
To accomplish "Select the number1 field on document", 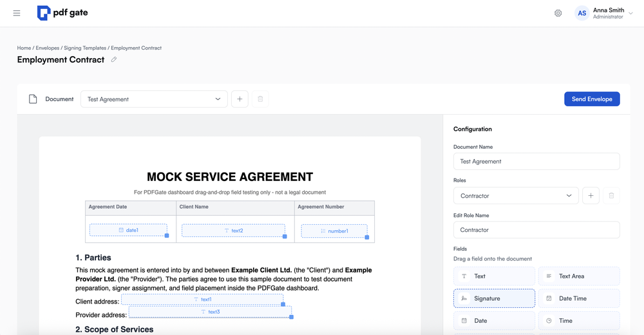I will (334, 231).
